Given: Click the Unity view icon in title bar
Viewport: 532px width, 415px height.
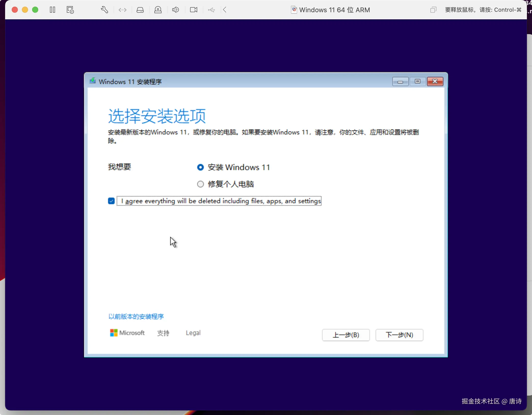Looking at the screenshot, I should 433,10.
